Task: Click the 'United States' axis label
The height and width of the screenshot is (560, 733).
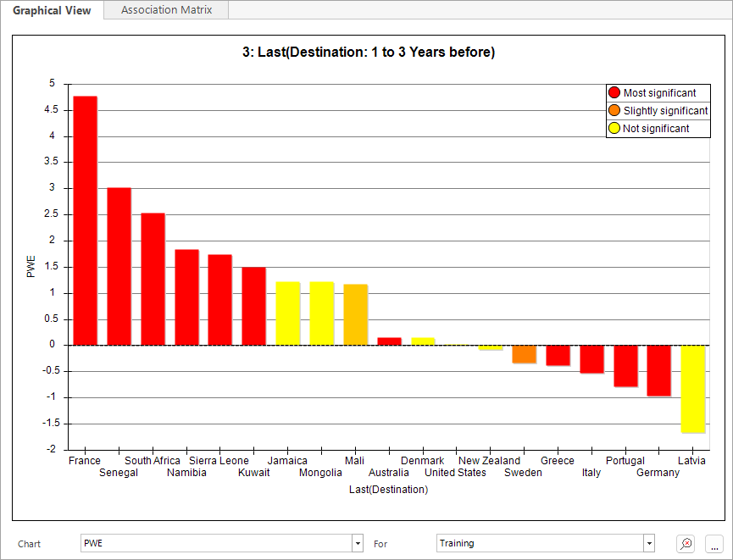Action: click(x=455, y=473)
